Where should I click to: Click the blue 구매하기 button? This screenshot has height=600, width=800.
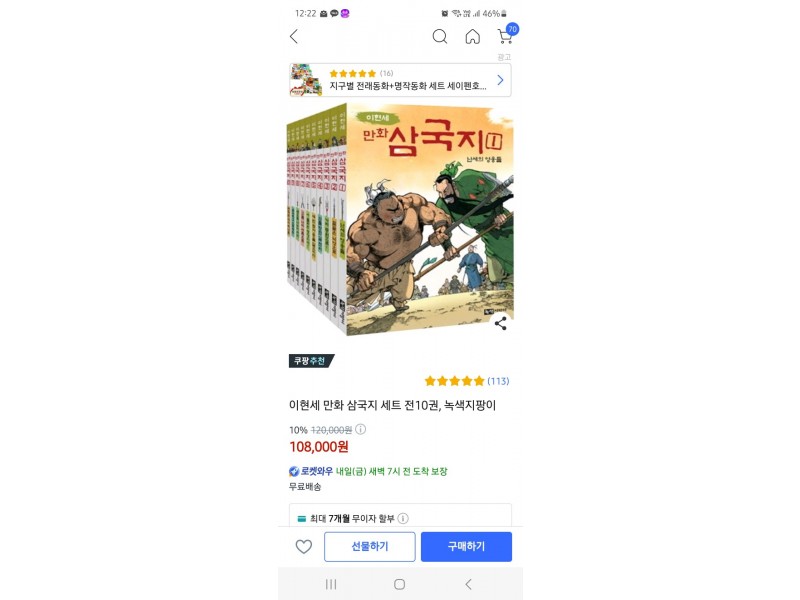(x=466, y=547)
